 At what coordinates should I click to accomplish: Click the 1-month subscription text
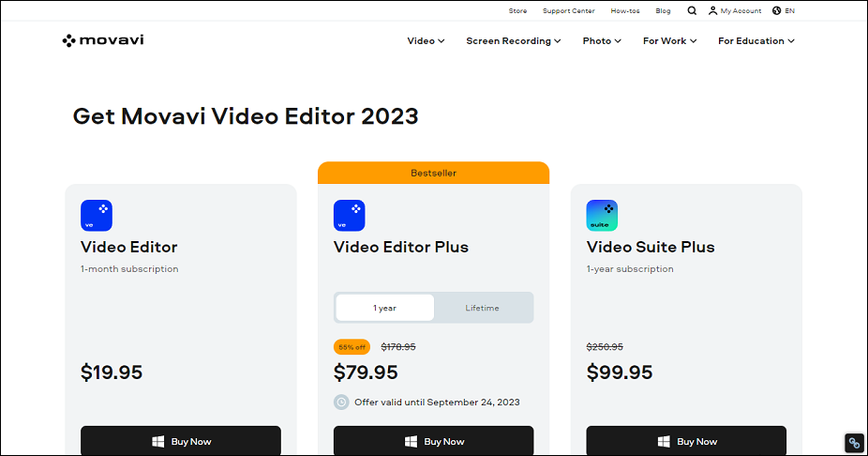pos(129,268)
